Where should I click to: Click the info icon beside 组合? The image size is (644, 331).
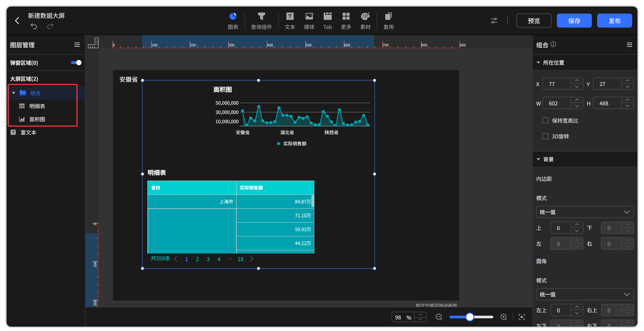tap(553, 44)
